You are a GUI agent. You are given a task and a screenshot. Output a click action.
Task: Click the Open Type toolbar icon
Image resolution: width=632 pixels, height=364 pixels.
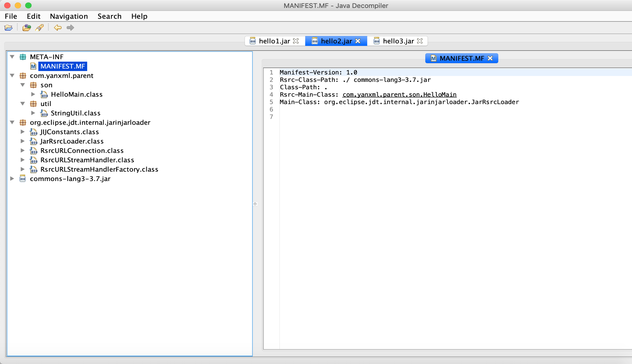[26, 28]
